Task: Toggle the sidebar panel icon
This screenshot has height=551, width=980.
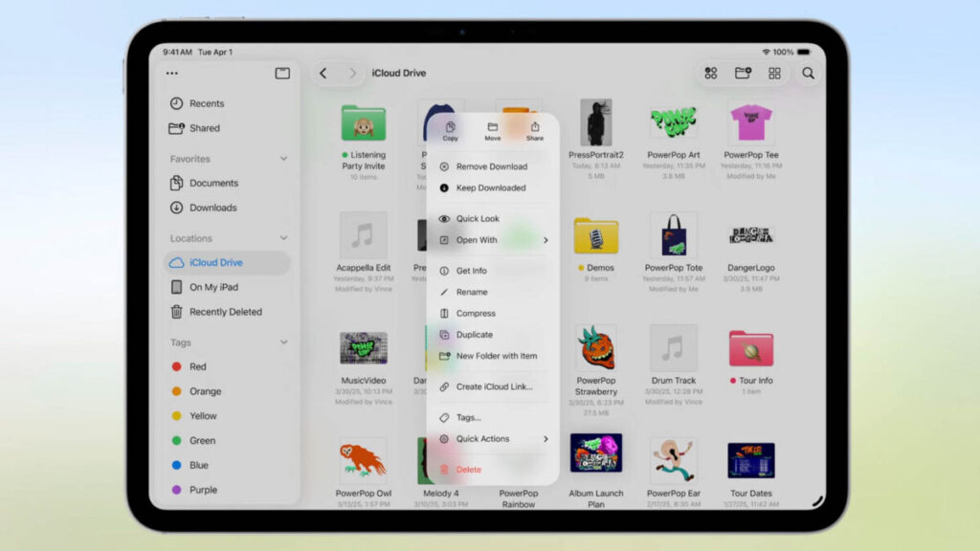Action: [282, 73]
